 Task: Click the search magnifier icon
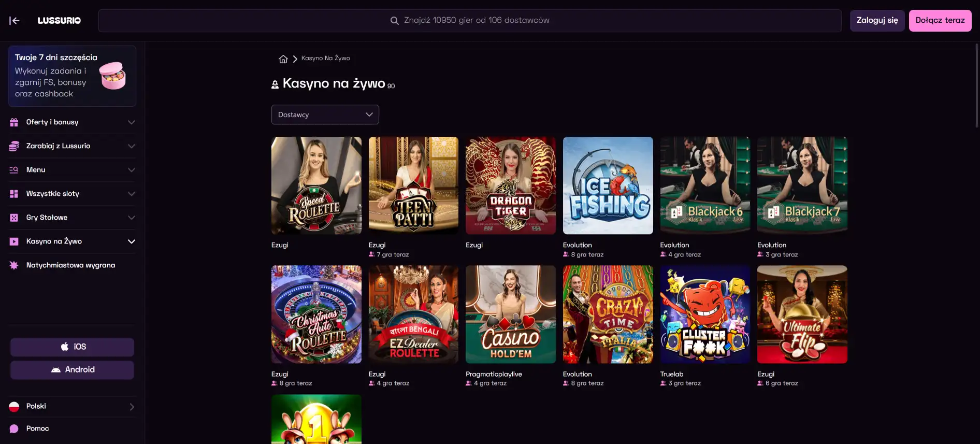(x=394, y=21)
